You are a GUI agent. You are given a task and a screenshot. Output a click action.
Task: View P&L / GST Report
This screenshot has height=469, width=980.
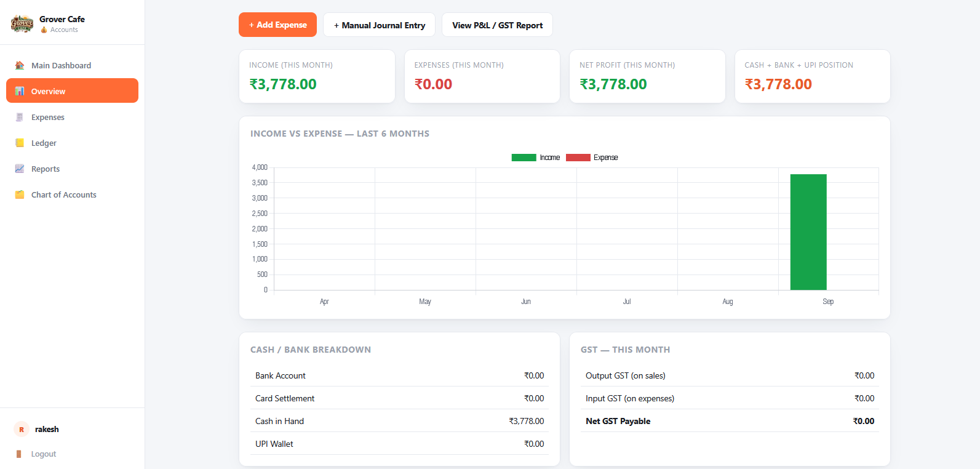click(497, 25)
